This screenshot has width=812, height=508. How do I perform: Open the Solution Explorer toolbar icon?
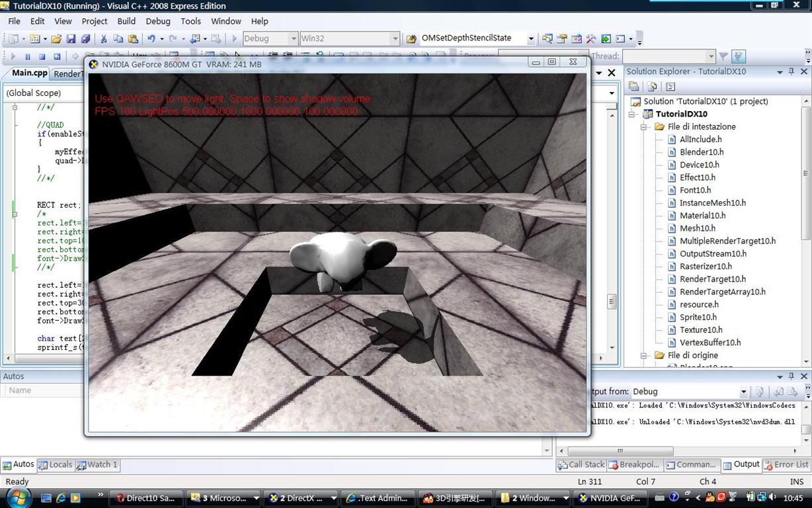pyautogui.click(x=547, y=38)
